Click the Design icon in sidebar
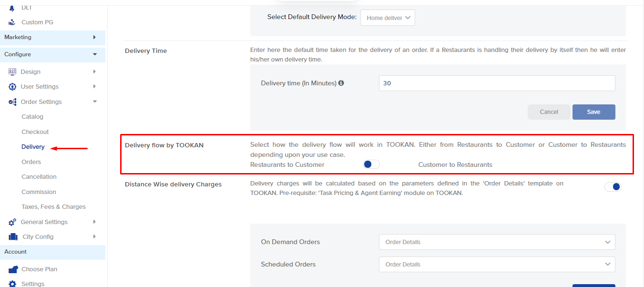This screenshot has height=287, width=644. (12, 71)
